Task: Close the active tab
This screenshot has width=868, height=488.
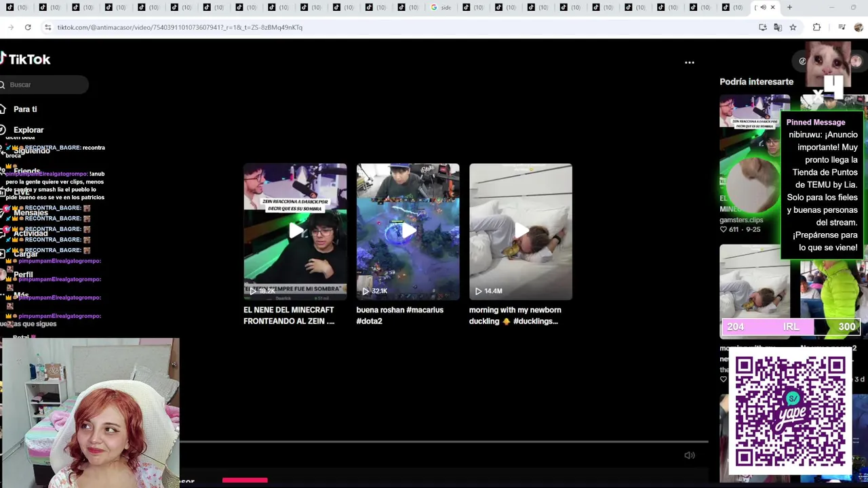Action: tap(772, 7)
